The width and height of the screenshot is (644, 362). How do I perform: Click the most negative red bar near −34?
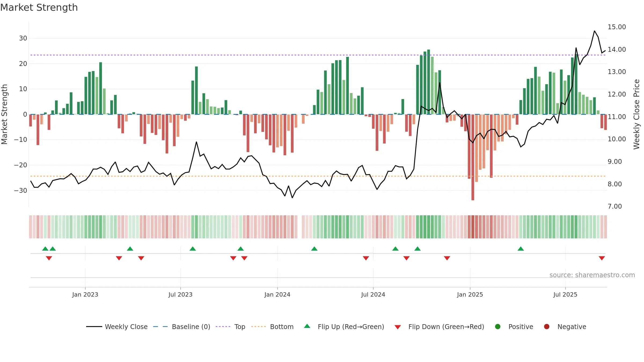tap(473, 157)
